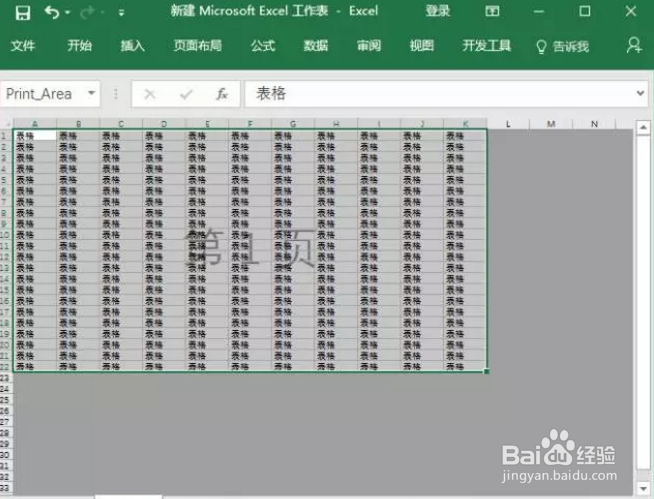This screenshot has height=499, width=654.
Task: Click cell F5 containing 表格
Action: coord(250,180)
